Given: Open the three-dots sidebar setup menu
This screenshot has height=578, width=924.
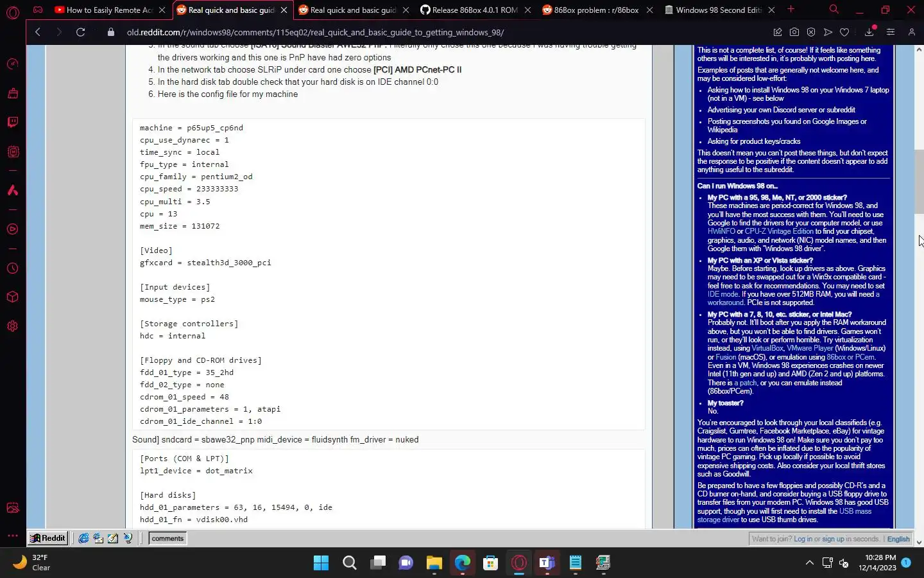Looking at the screenshot, I should click(x=13, y=535).
